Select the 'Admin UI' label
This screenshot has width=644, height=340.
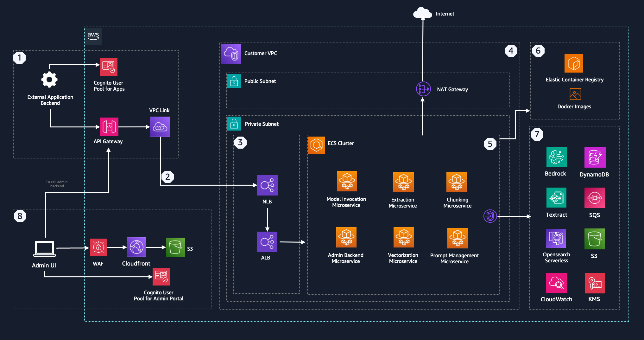(x=44, y=265)
